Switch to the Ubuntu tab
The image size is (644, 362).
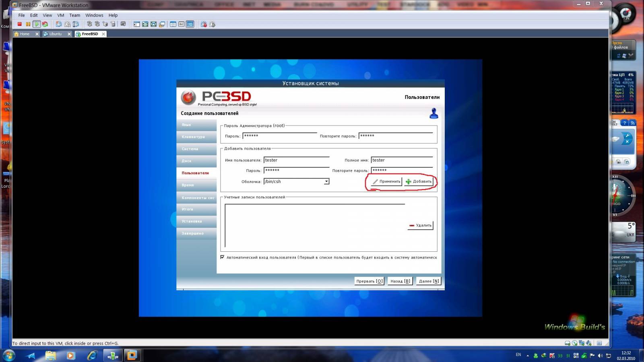55,34
